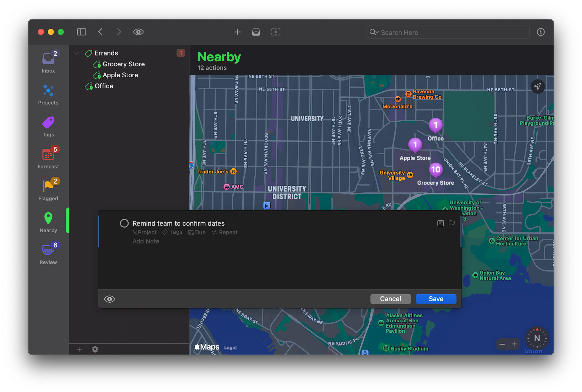
Task: Show the Inspector info button
Action: pos(541,32)
